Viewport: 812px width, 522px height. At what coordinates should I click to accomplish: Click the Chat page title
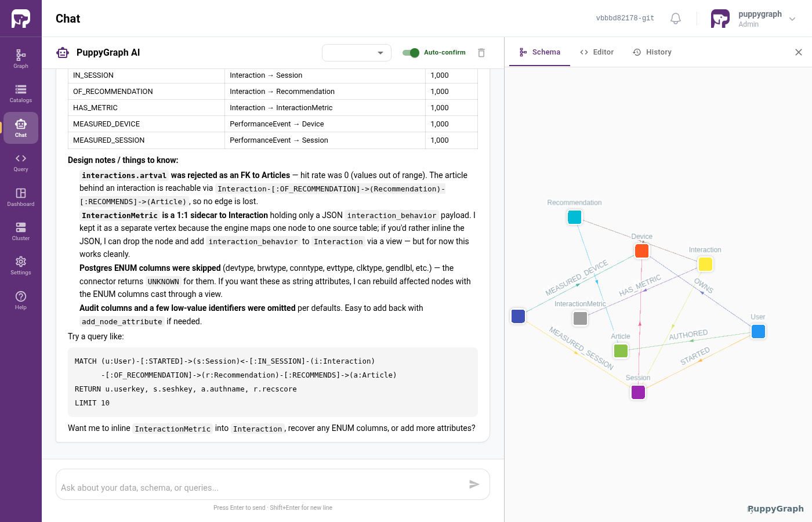pos(68,19)
